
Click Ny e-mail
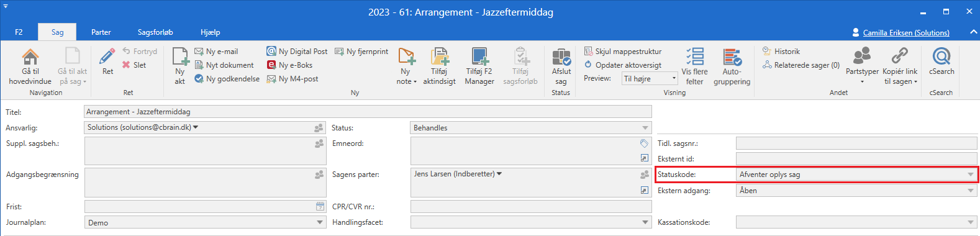(x=217, y=52)
